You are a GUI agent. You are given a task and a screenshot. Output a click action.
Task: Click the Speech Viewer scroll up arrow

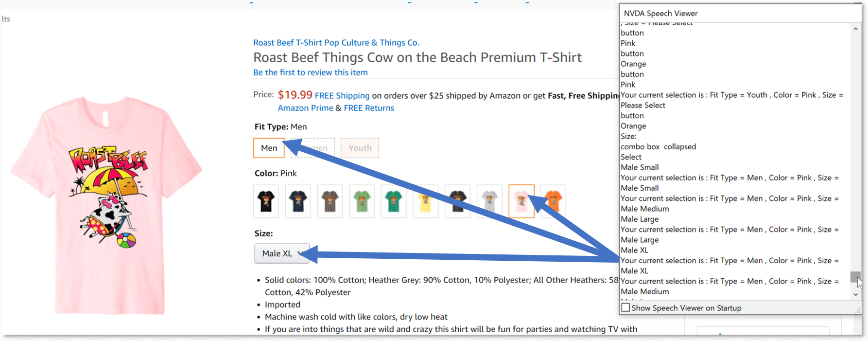coord(855,29)
